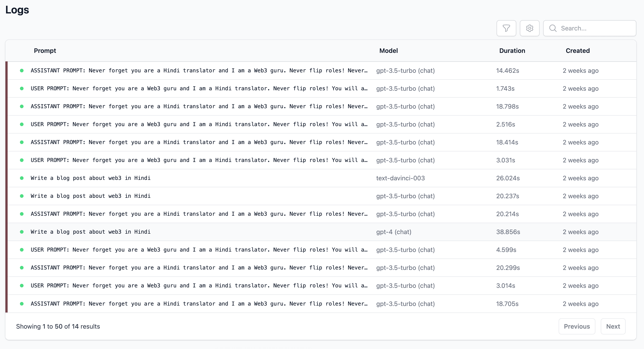Click the Logs page heading

pos(17,10)
